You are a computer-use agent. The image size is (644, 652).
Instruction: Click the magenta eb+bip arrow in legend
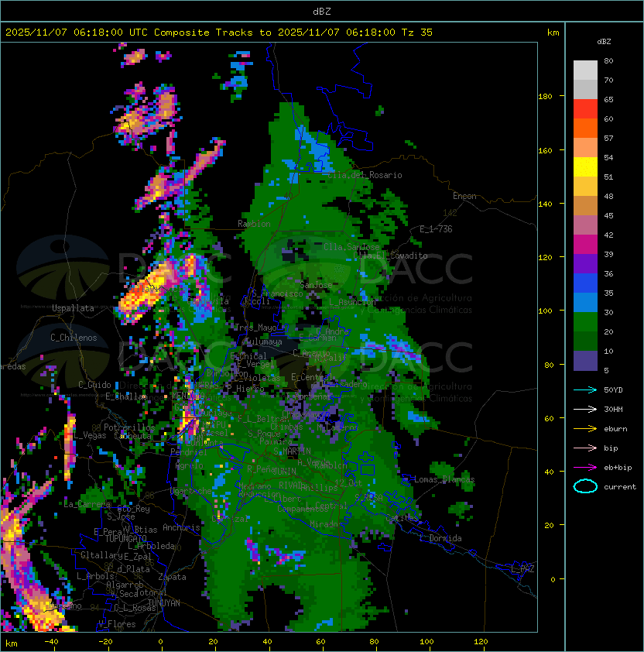pyautogui.click(x=585, y=468)
